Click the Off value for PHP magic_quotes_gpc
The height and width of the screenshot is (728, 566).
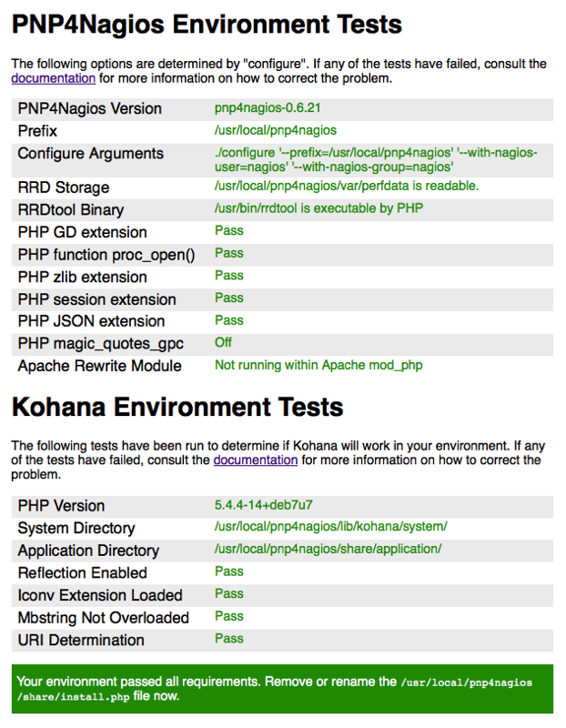click(223, 343)
